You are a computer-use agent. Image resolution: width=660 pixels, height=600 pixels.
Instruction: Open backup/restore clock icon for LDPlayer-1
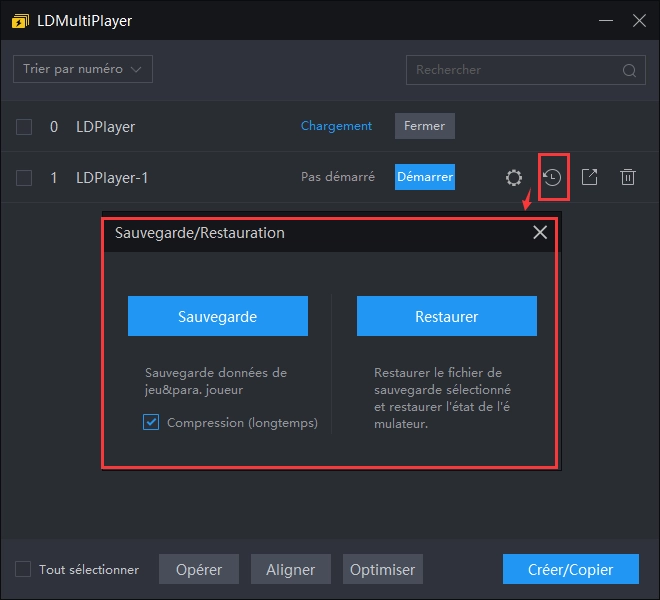[552, 177]
